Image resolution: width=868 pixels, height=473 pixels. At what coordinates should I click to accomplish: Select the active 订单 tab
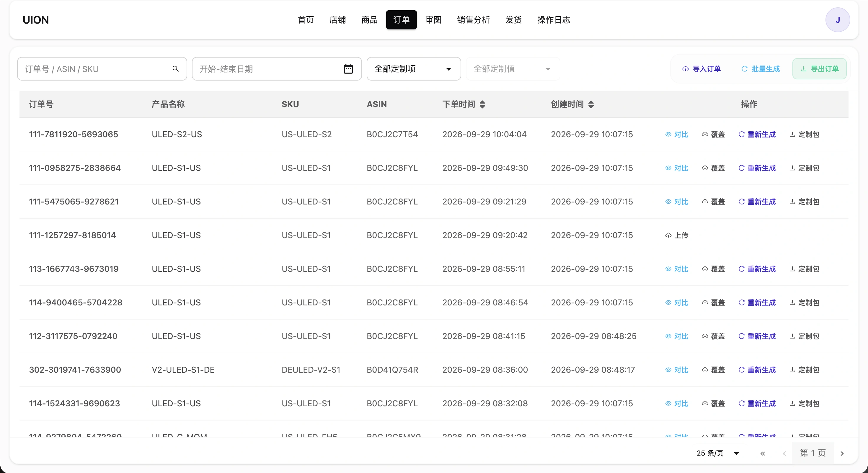tap(401, 20)
